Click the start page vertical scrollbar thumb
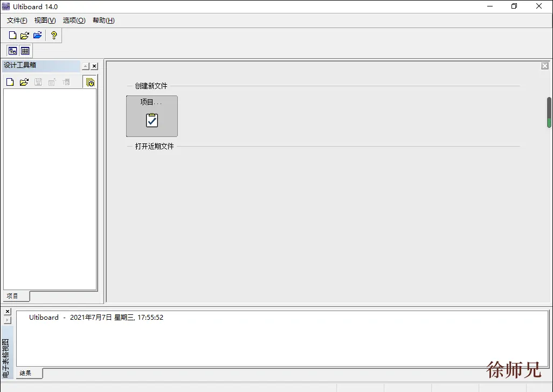Screen dimensions: 553x392 click(x=549, y=112)
